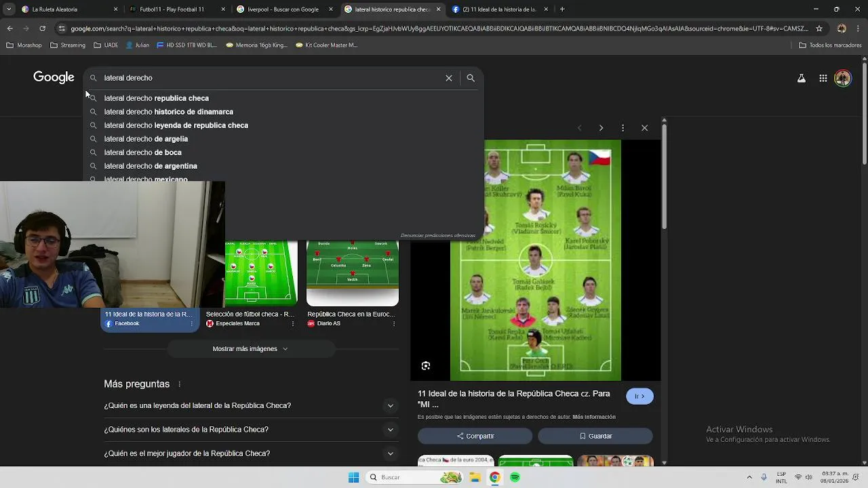Click in the Google search input field
The height and width of the screenshot is (488, 868).
point(271,78)
